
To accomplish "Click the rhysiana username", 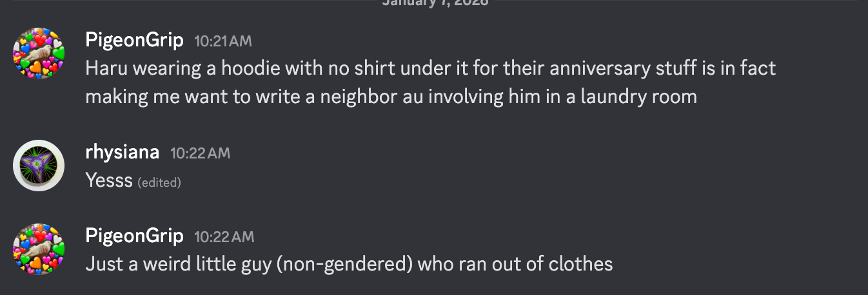I will pyautogui.click(x=122, y=153).
